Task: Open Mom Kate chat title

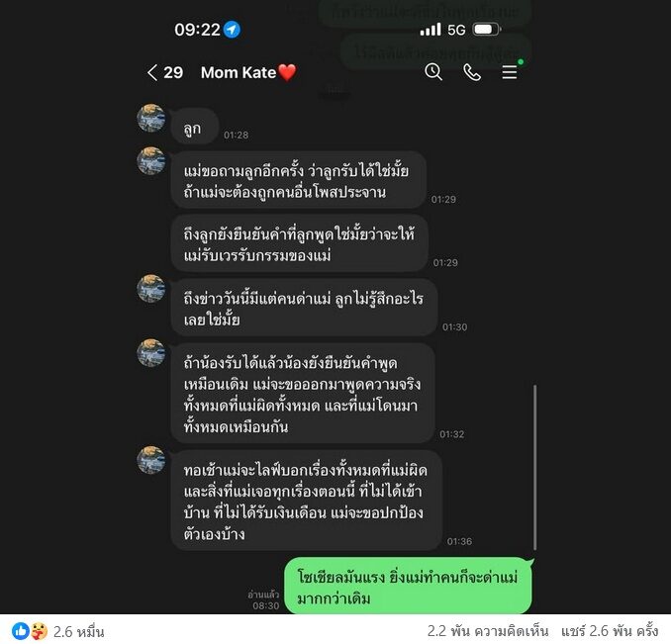Action: tap(248, 72)
